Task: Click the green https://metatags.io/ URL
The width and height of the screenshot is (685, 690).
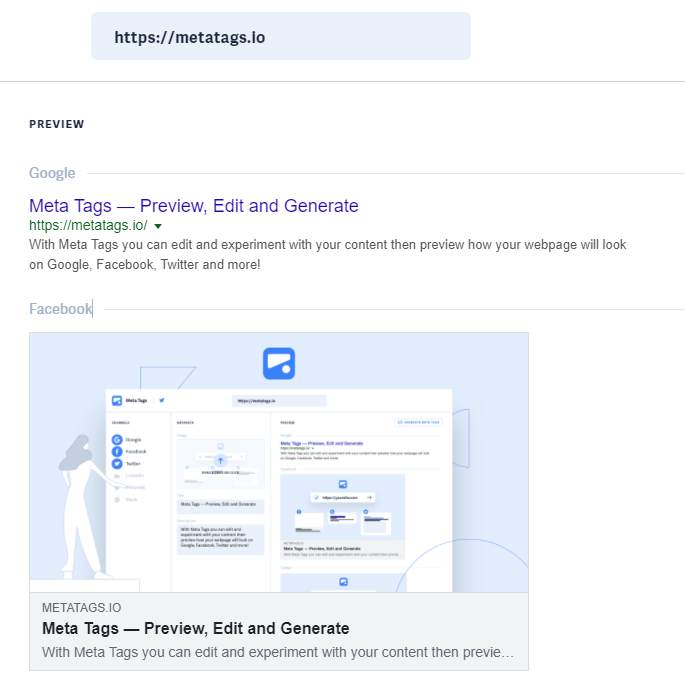Action: pyautogui.click(x=88, y=225)
